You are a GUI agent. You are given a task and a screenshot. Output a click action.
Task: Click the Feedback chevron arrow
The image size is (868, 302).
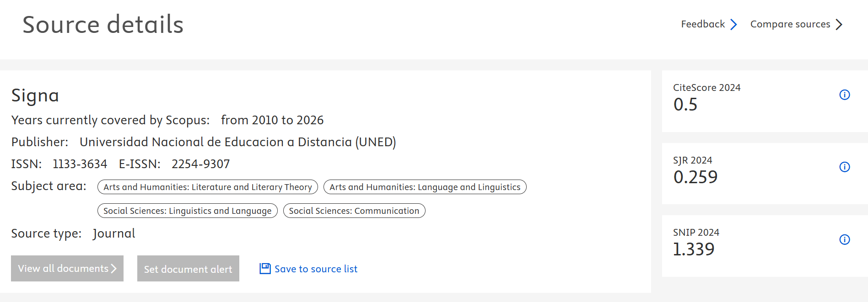point(733,24)
